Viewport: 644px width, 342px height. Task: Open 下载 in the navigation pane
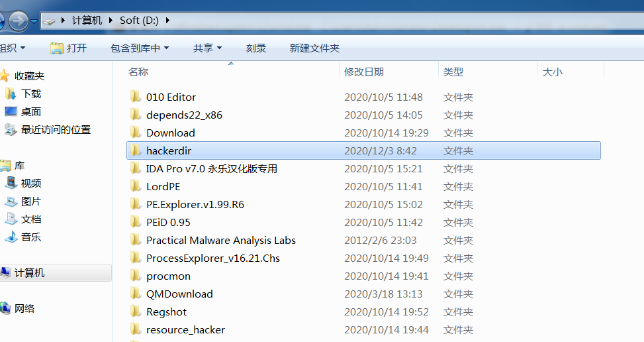[31, 93]
